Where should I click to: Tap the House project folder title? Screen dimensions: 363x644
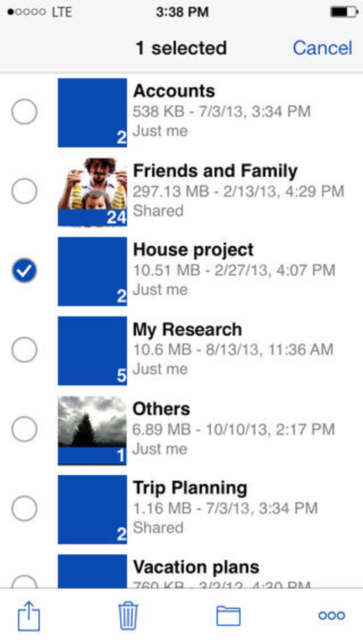tap(193, 250)
